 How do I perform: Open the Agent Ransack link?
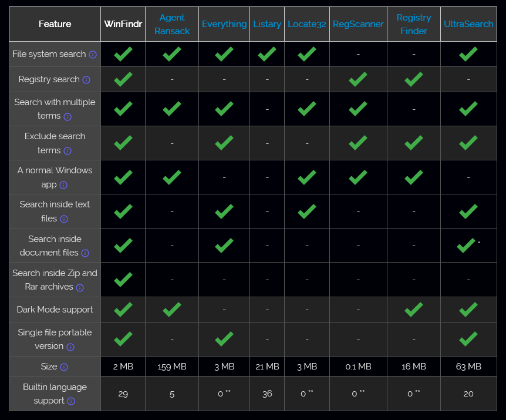pos(172,24)
